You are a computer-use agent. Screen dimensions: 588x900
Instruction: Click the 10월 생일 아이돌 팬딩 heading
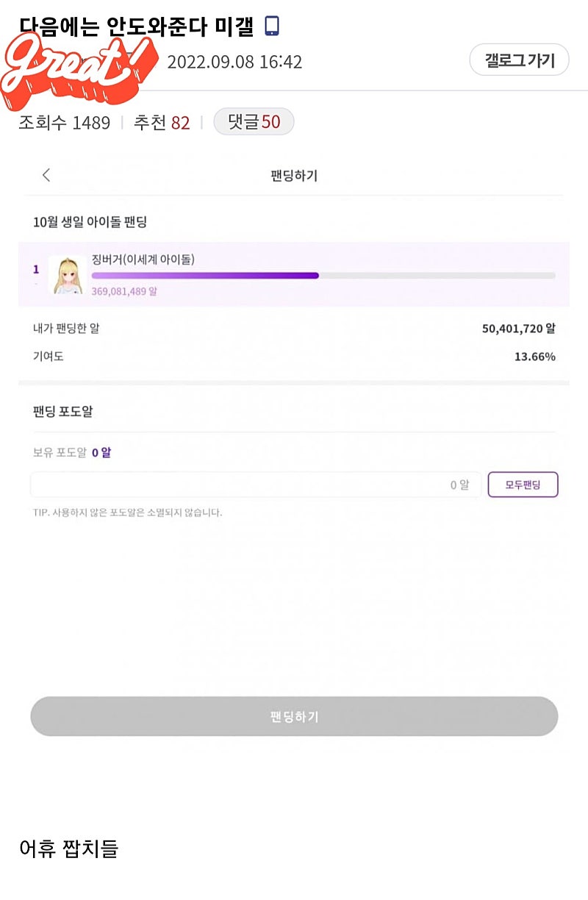click(x=90, y=221)
